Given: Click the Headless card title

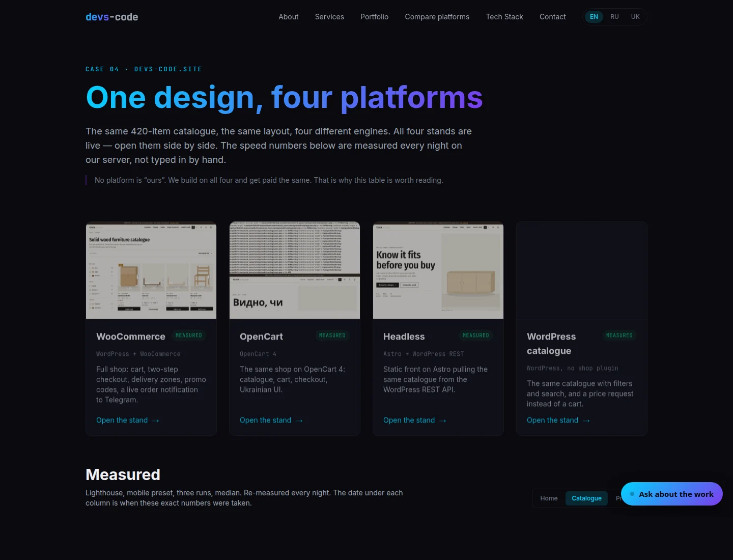Looking at the screenshot, I should [404, 337].
